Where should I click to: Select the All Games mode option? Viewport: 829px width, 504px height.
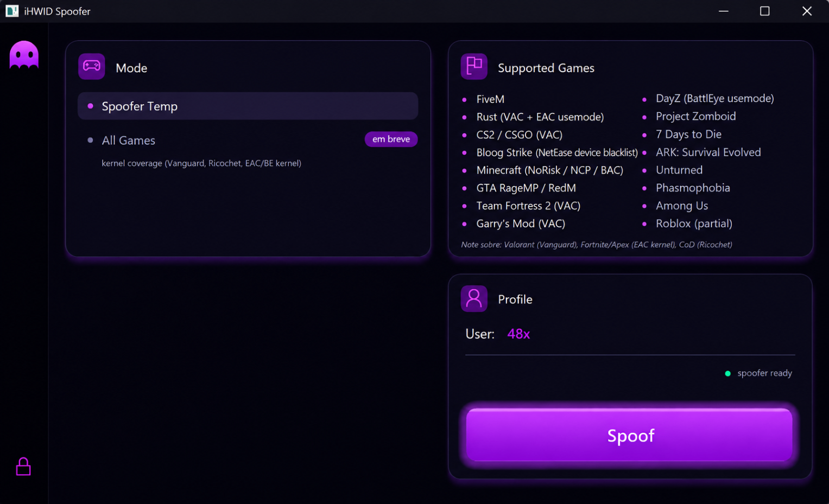pyautogui.click(x=248, y=140)
